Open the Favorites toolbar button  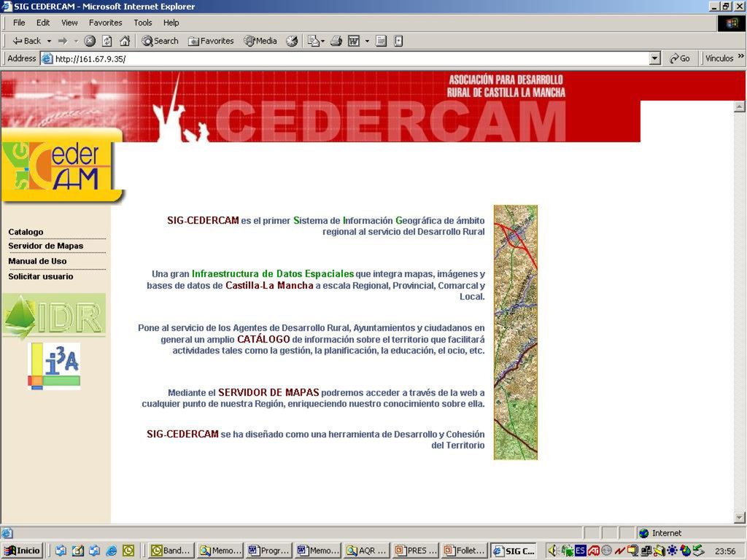click(211, 41)
